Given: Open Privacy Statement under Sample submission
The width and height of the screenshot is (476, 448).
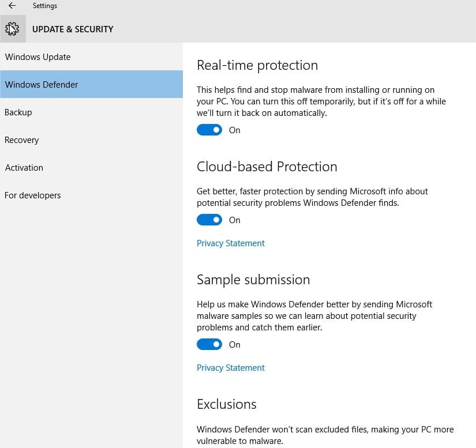Looking at the screenshot, I should [x=230, y=368].
